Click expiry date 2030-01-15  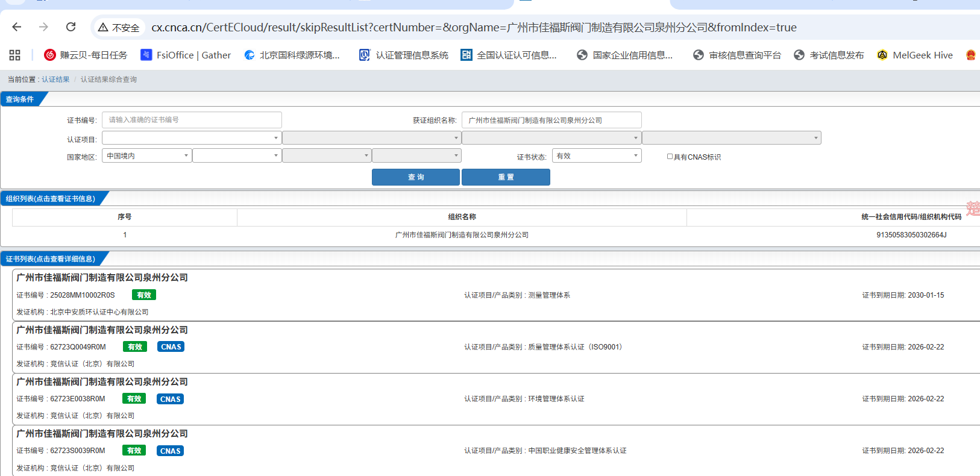[926, 295]
